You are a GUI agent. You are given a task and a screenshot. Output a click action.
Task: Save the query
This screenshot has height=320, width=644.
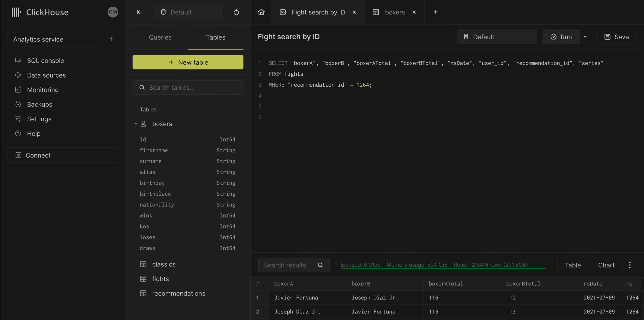[617, 37]
